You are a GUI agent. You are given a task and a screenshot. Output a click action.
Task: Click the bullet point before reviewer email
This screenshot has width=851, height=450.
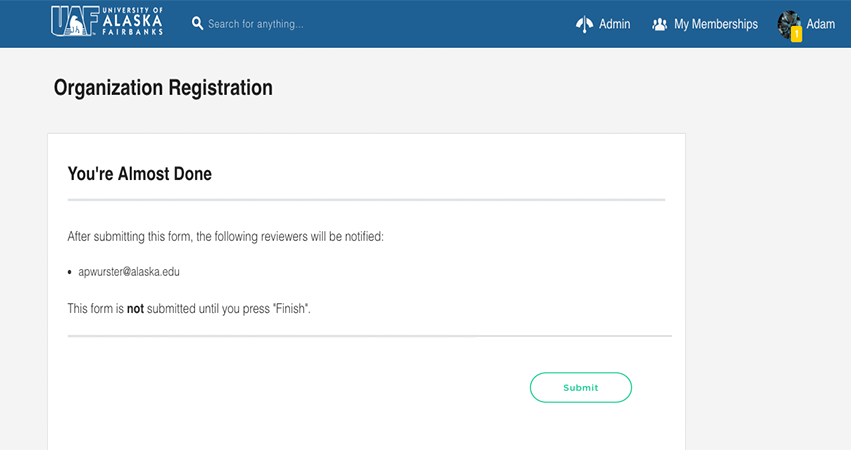[x=70, y=272]
